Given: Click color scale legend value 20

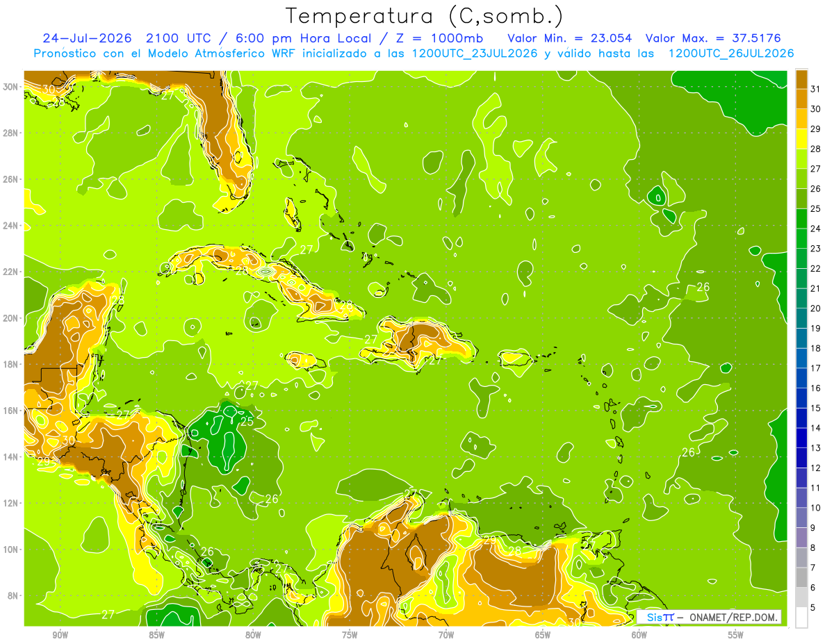Looking at the screenshot, I should pyautogui.click(x=815, y=308).
